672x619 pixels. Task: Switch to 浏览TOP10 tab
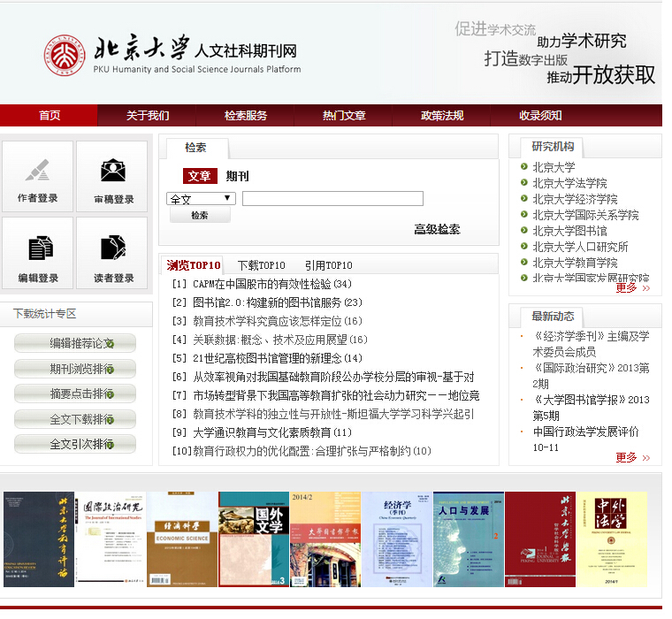tap(194, 265)
